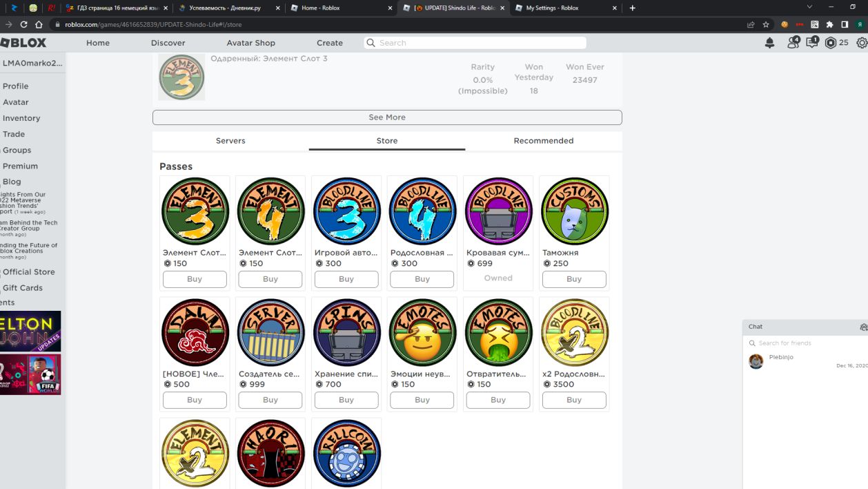Expand badges with See More

(x=387, y=117)
